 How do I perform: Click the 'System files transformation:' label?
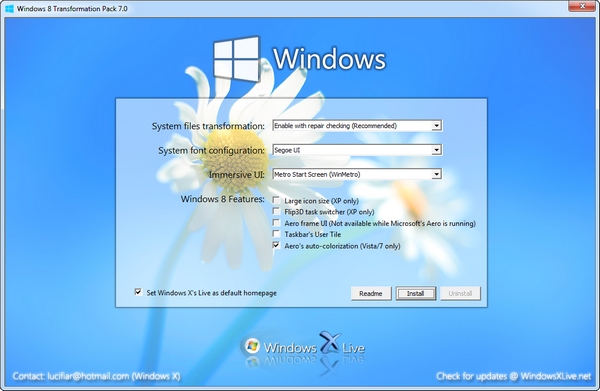click(x=208, y=126)
